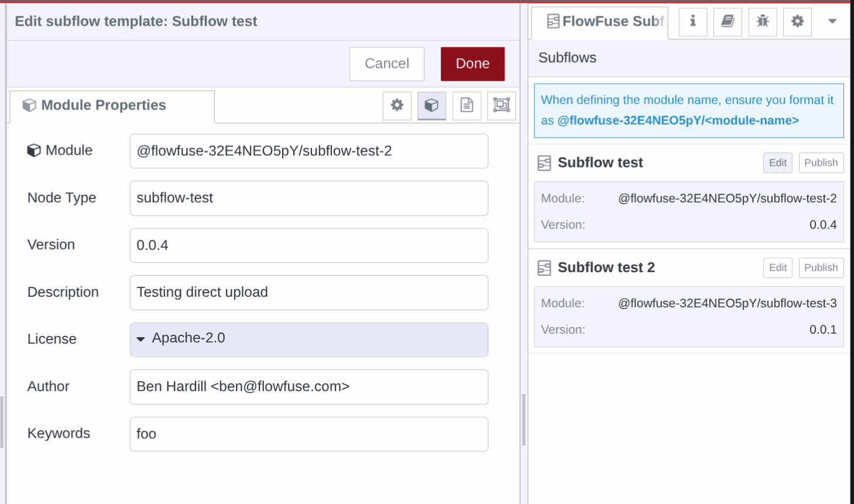Open the Description document icon

[x=466, y=105]
